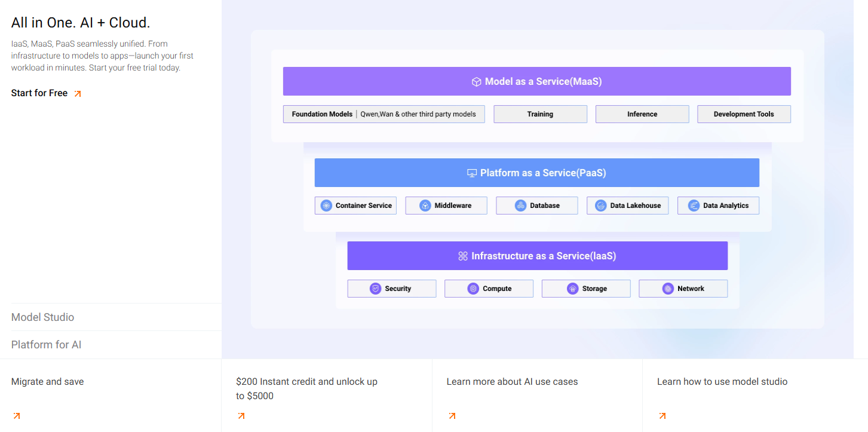Click the arrow under $200 Instant credit
This screenshot has height=432, width=868.
241,416
